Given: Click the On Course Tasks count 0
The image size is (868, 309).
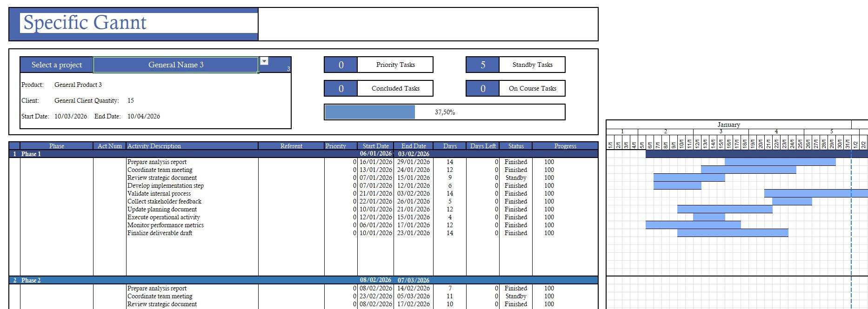Looking at the screenshot, I should pyautogui.click(x=483, y=88).
